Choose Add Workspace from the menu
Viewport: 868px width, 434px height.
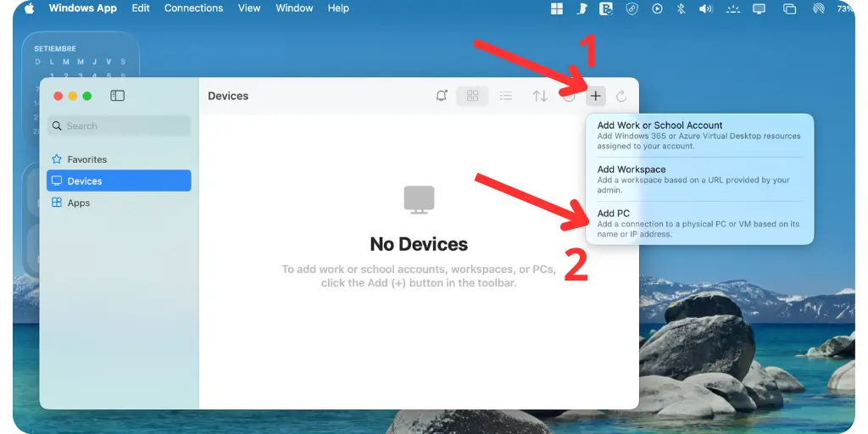coord(699,179)
